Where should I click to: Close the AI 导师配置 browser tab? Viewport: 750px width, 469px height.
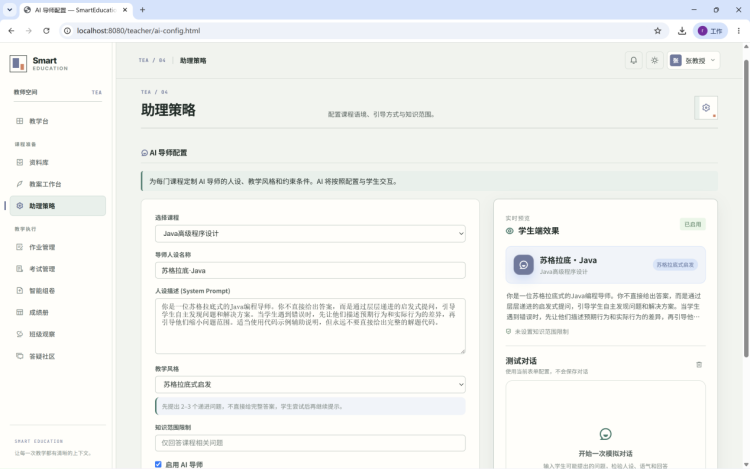[125, 10]
